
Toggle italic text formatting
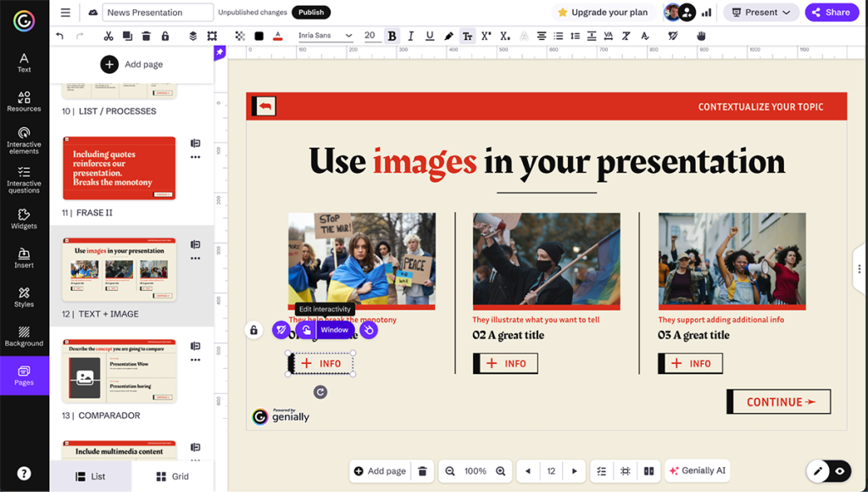[x=411, y=36]
